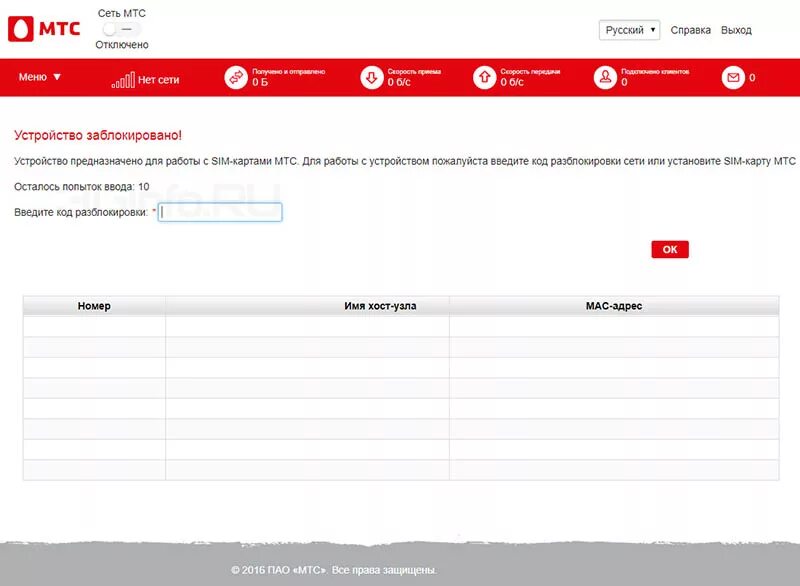The height and width of the screenshot is (586, 800).
Task: Click the red OK button
Action: [670, 249]
